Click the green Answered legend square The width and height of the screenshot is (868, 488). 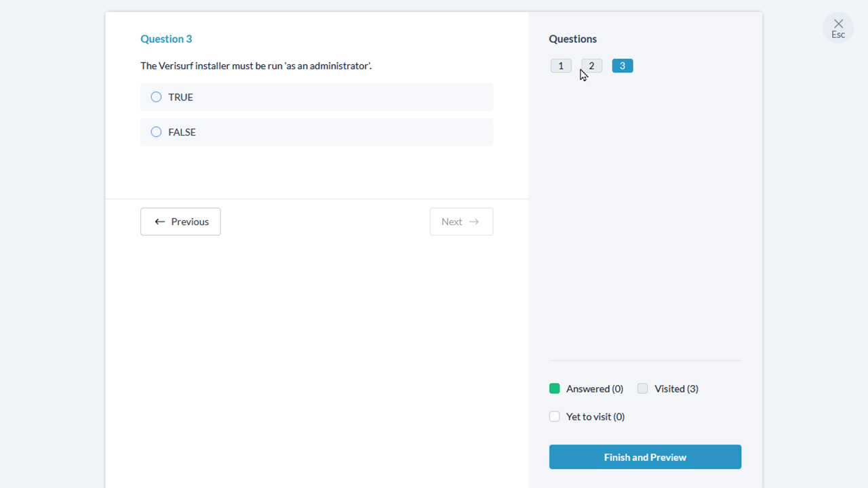pos(555,388)
